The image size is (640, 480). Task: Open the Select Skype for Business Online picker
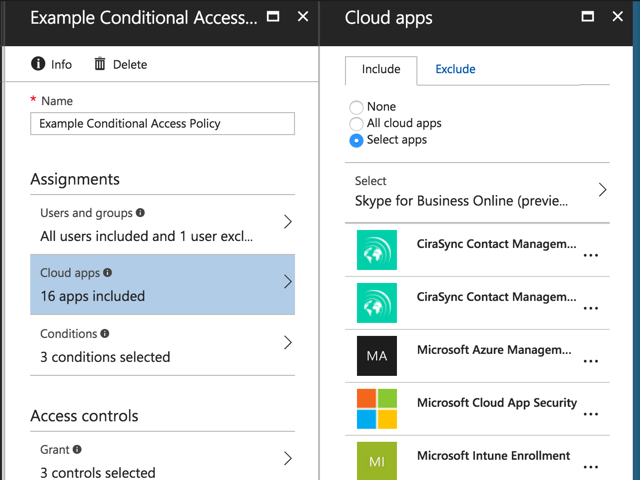point(477,192)
